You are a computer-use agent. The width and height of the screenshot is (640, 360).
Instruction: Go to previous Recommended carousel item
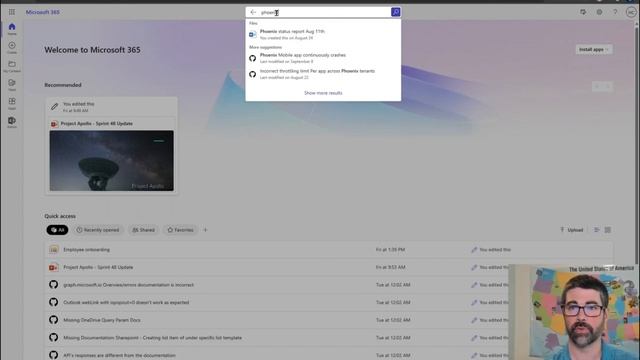pos(597,87)
